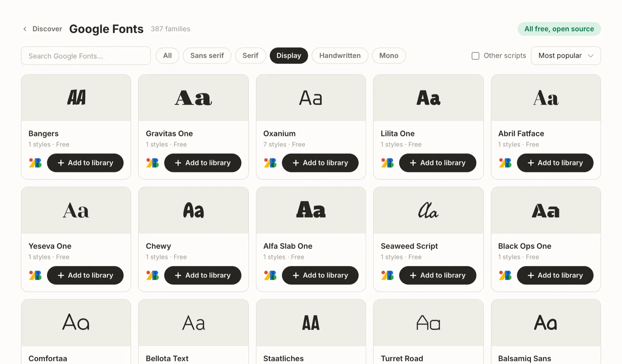
Task: Select the Mono filter
Action: click(389, 56)
